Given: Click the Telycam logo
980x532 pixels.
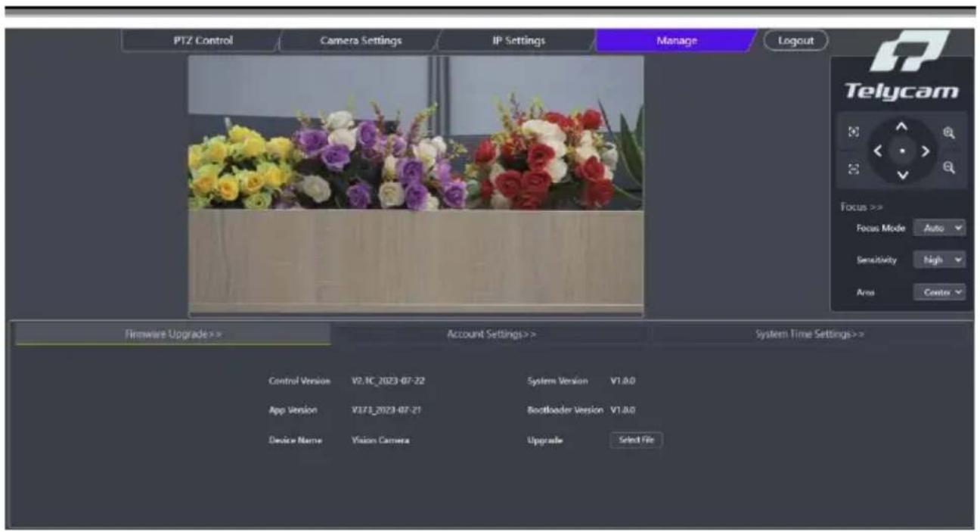Looking at the screenshot, I should (x=901, y=67).
